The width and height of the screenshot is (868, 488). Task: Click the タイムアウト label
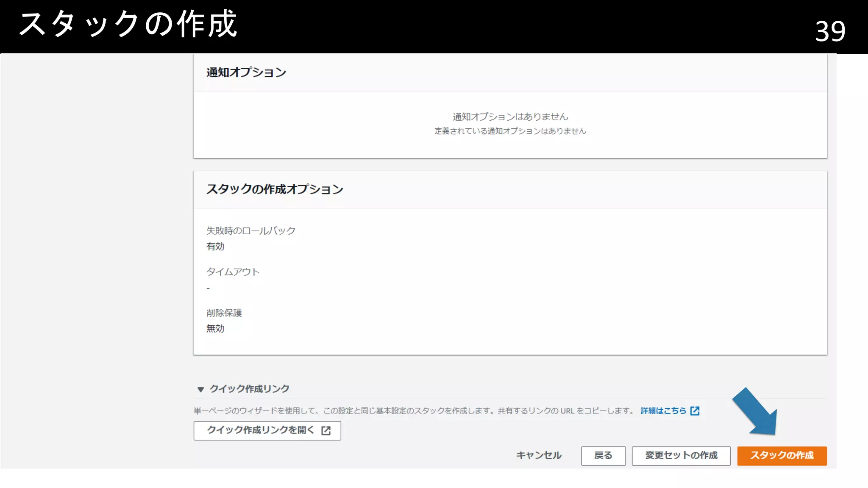[233, 272]
